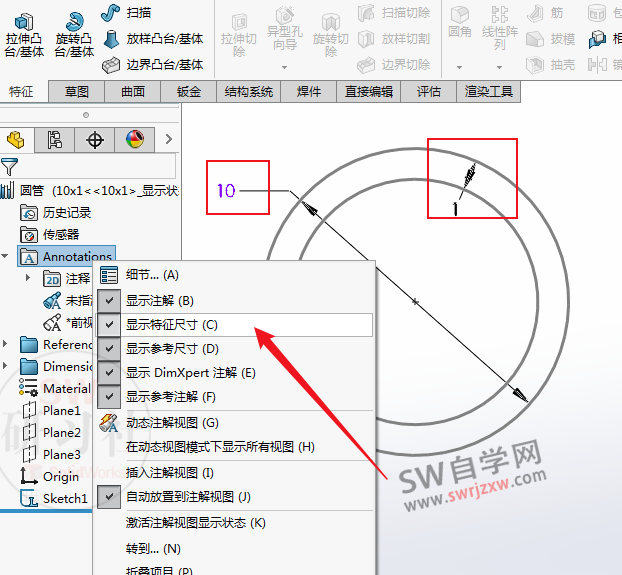The width and height of the screenshot is (622, 575).
Task: Select Plane1 in the feature tree
Action: click(x=52, y=410)
